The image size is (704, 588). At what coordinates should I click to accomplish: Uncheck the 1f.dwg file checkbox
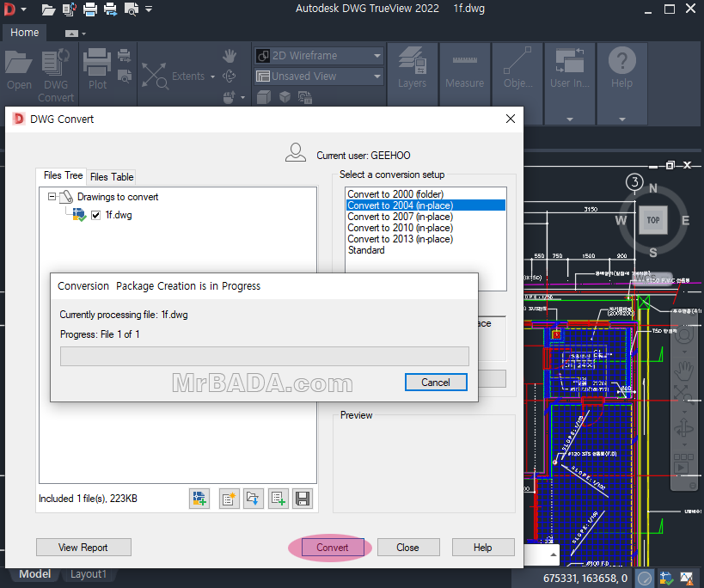coord(95,216)
